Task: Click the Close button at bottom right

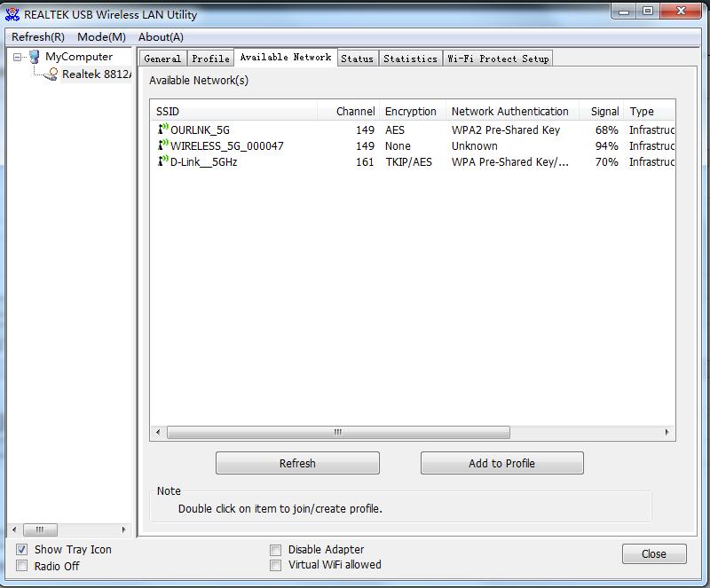Action: click(654, 554)
